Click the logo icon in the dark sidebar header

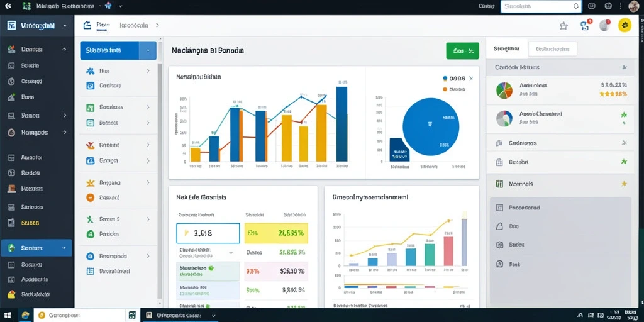12,25
